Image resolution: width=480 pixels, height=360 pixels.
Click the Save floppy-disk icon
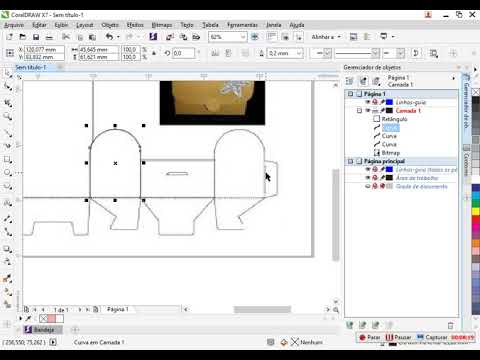[x=36, y=37]
